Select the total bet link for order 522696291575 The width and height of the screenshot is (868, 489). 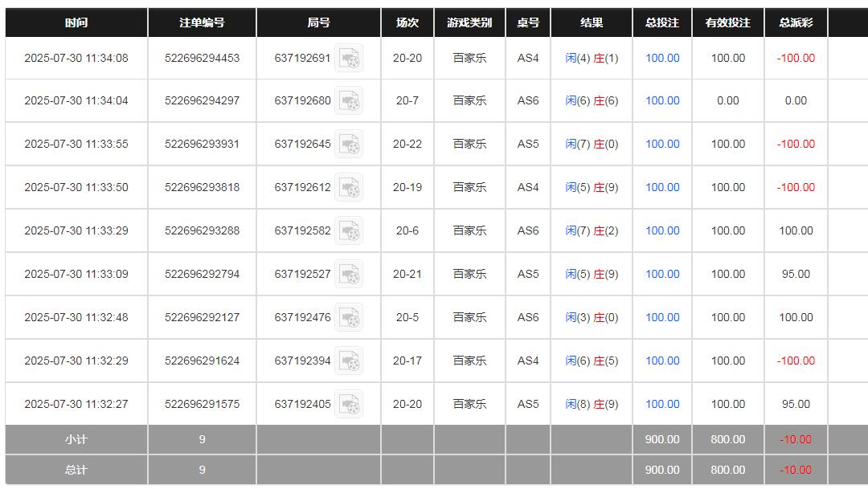click(x=662, y=405)
